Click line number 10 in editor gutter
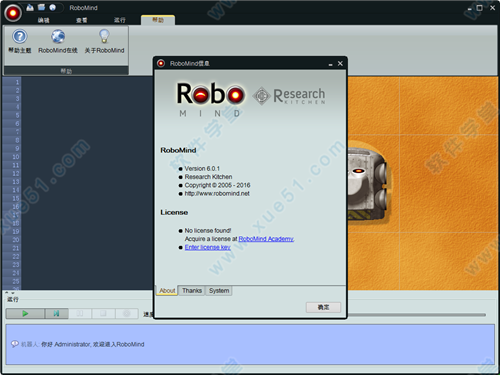The height and width of the screenshot is (375, 500). tap(16, 157)
